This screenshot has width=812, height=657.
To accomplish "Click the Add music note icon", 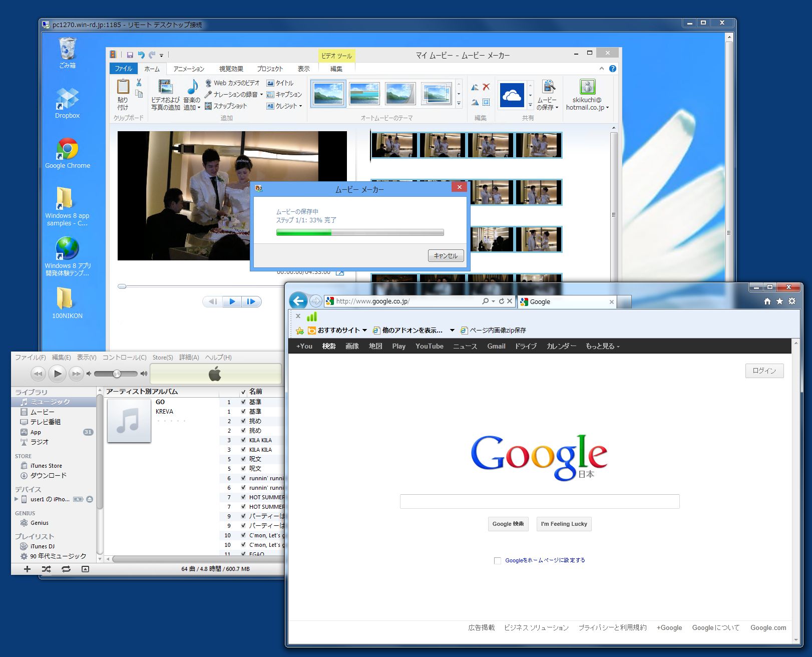I will (192, 87).
